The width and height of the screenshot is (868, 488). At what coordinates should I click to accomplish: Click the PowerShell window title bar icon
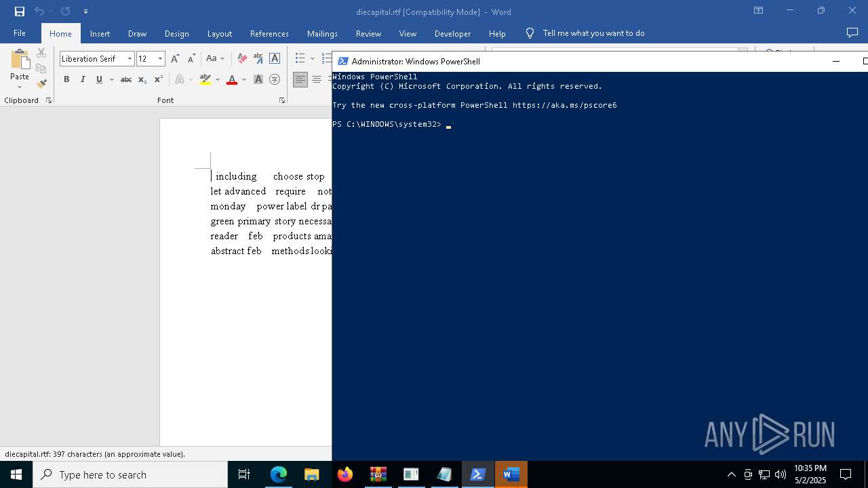343,61
